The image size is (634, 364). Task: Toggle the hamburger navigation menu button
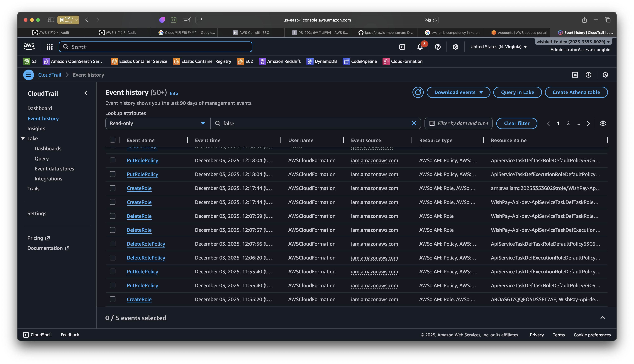29,75
